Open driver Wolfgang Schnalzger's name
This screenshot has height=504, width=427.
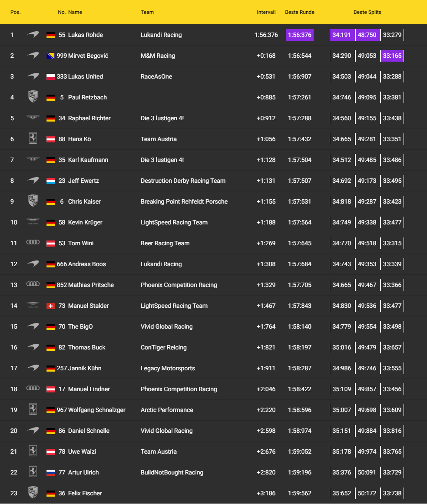coord(97,410)
